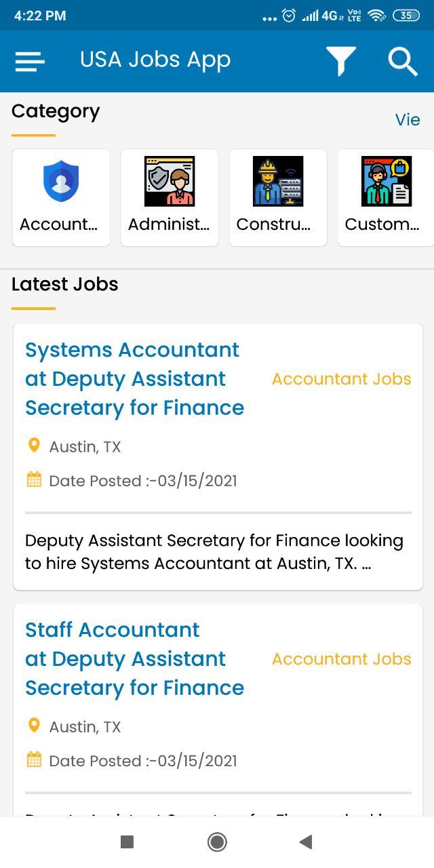
Task: Tap location pin on Systems Accountant job
Action: pyautogui.click(x=34, y=446)
